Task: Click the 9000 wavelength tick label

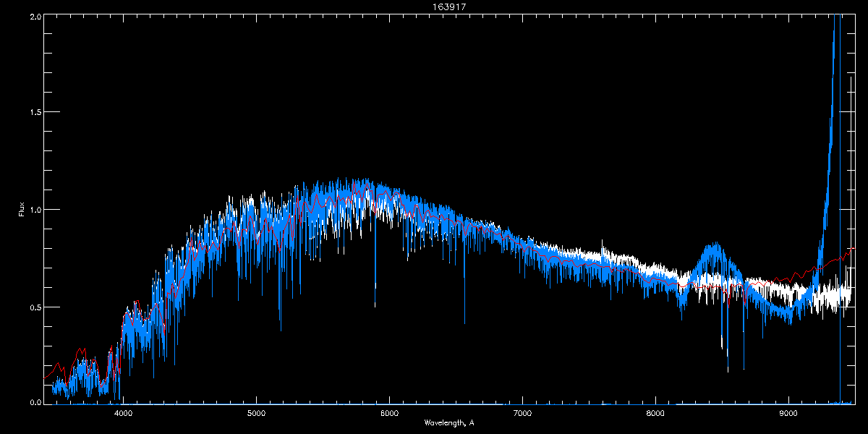Action: pyautogui.click(x=788, y=414)
